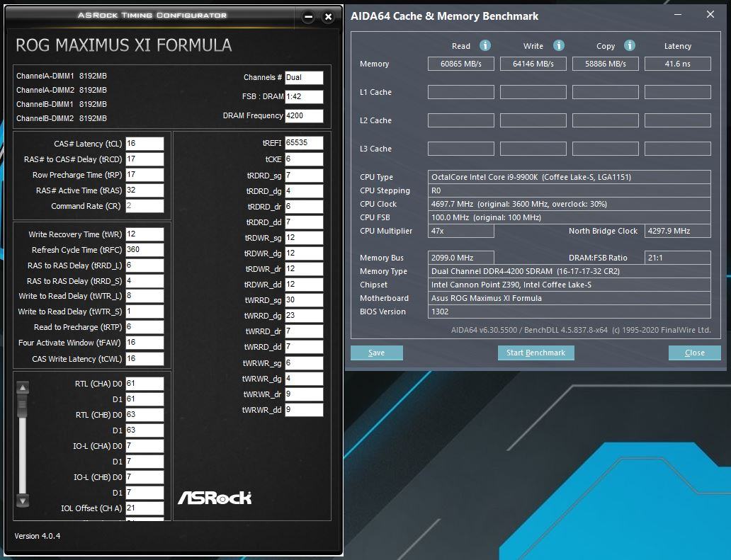The width and height of the screenshot is (731, 560).
Task: Select the tWTR_L value field
Action: pos(144,296)
